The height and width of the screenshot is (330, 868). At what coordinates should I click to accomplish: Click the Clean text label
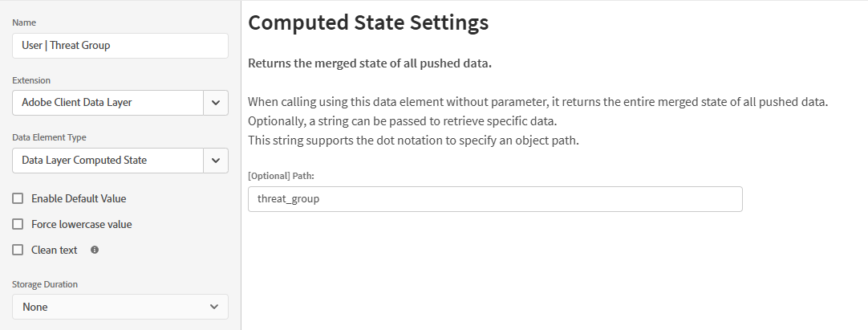click(x=55, y=250)
